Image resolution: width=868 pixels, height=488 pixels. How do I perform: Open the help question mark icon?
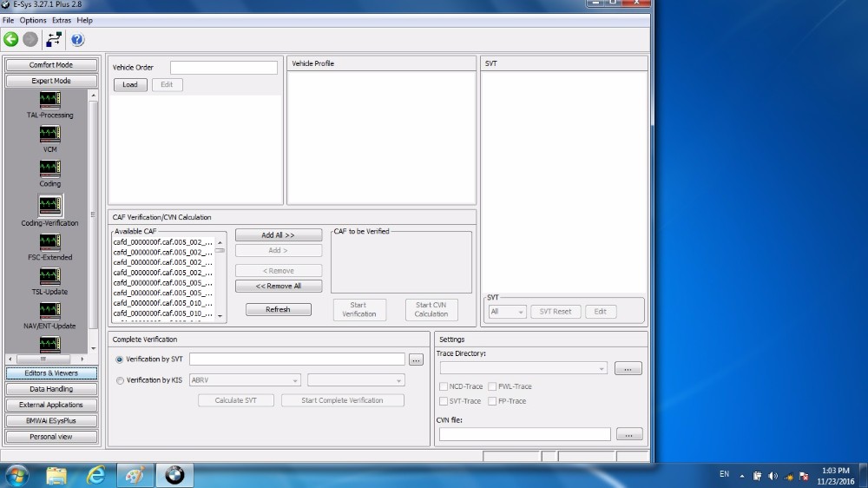(77, 39)
